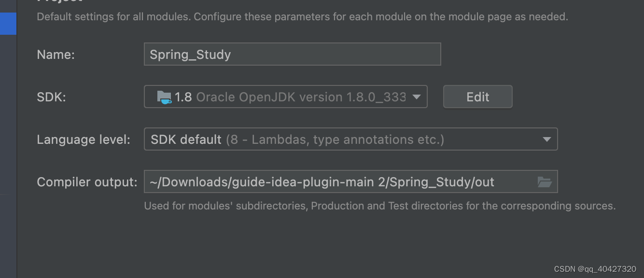Click the "Default settings for all modules" description
The width and height of the screenshot is (644, 278).
pos(303,17)
